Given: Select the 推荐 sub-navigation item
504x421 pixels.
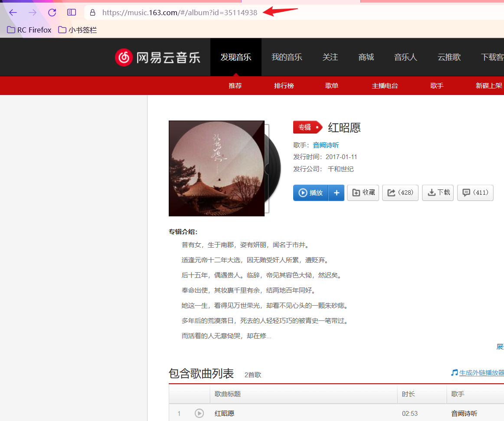Looking at the screenshot, I should (235, 85).
